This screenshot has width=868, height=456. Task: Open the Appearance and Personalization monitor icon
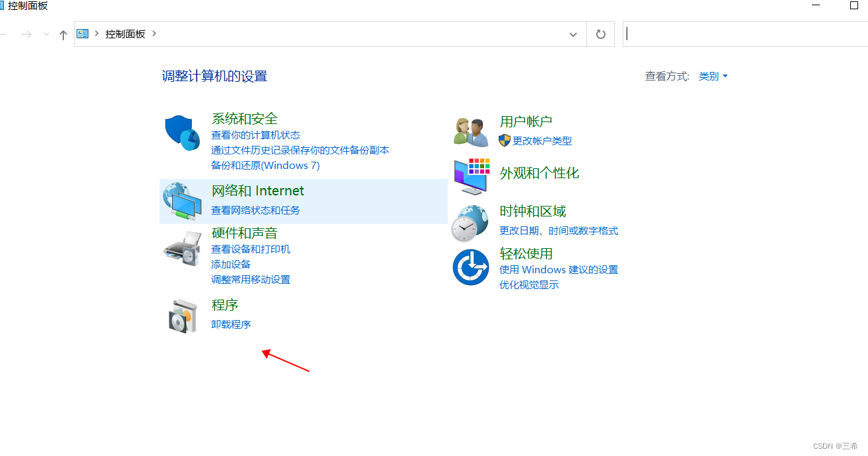(x=471, y=176)
